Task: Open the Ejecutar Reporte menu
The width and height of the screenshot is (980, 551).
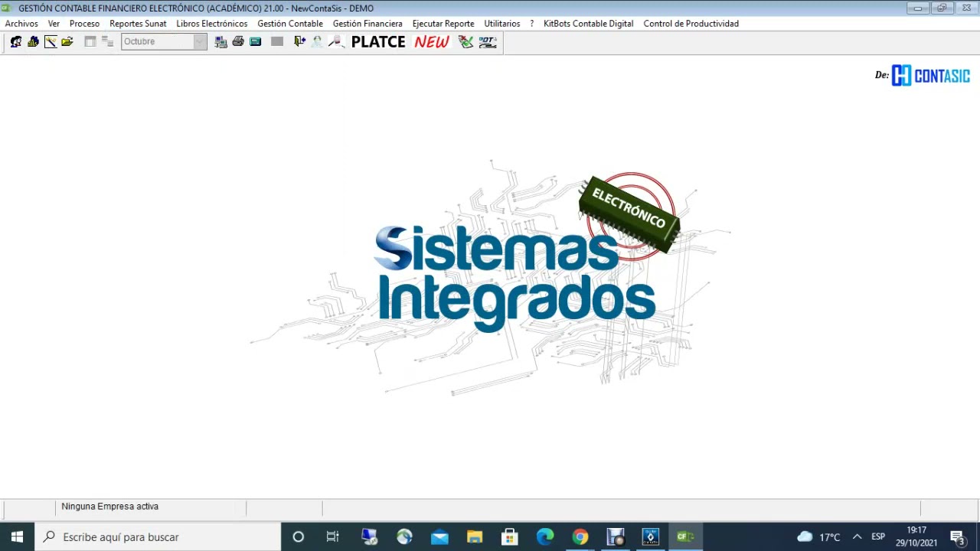Action: point(443,24)
